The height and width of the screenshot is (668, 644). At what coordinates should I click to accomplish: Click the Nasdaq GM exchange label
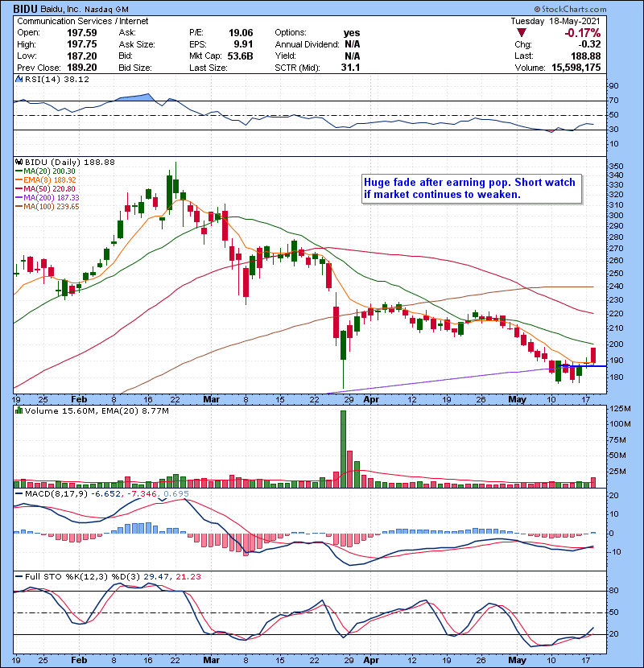click(x=106, y=10)
